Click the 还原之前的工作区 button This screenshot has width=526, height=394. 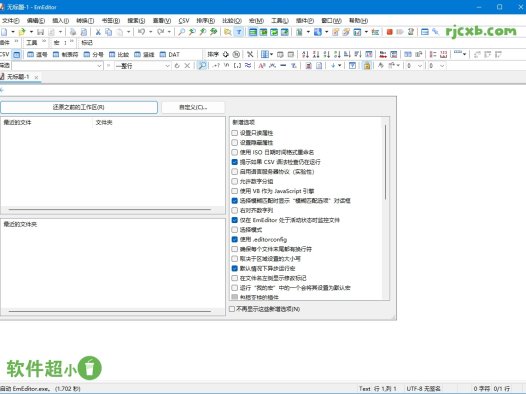(79, 107)
